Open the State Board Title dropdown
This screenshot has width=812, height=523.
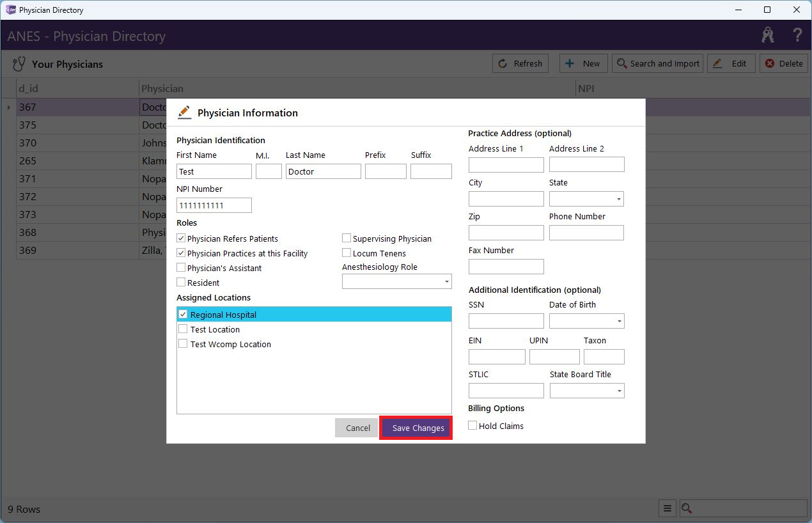[x=587, y=391]
